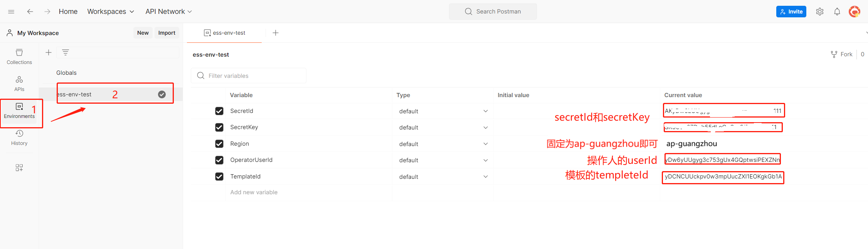Uncheck the OperatorUserId variable checkbox

tap(219, 160)
